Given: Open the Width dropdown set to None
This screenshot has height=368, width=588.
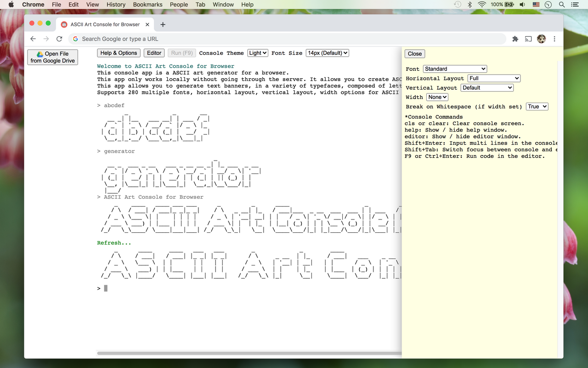Looking at the screenshot, I should [x=437, y=97].
